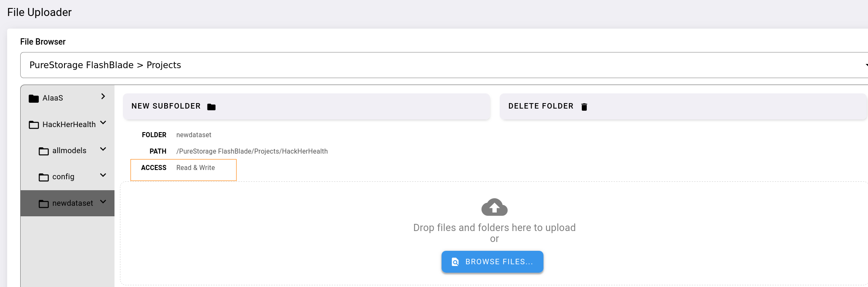Click the BROWSE FILES button
Viewport: 868px width, 287px height.
(x=492, y=261)
